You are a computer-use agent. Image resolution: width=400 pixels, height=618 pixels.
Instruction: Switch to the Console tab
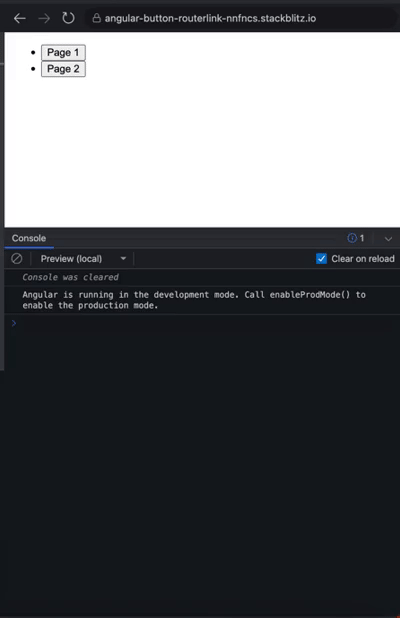[x=29, y=238]
